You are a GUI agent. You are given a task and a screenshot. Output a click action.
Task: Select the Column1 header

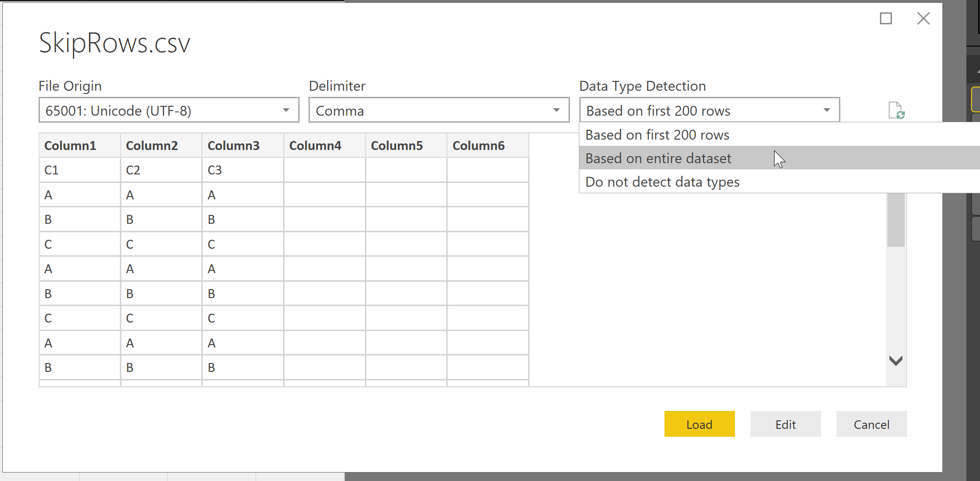[80, 145]
